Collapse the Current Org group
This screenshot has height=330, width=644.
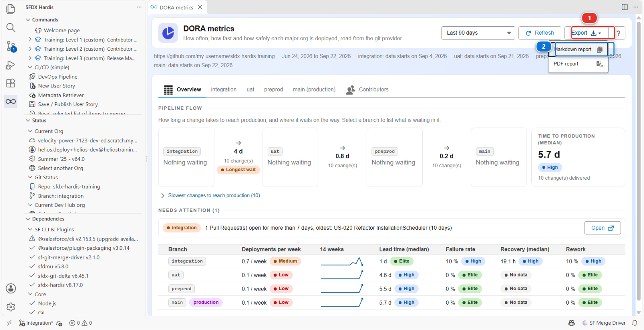coord(30,131)
